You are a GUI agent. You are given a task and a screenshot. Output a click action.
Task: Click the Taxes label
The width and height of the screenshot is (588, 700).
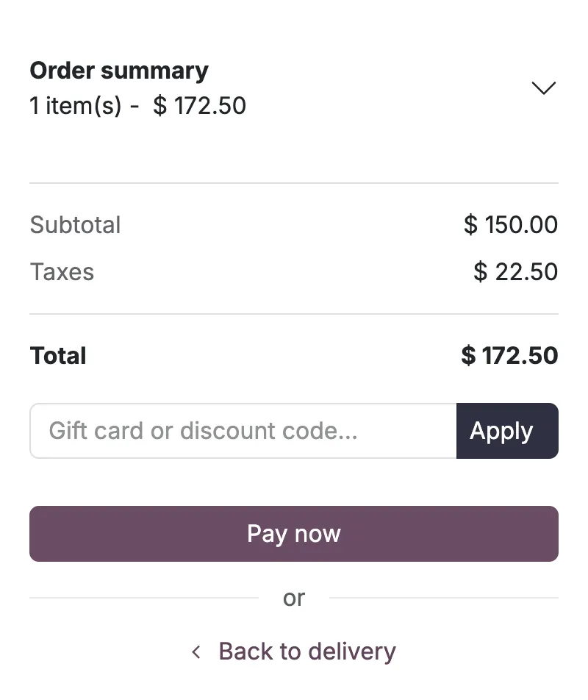(62, 272)
